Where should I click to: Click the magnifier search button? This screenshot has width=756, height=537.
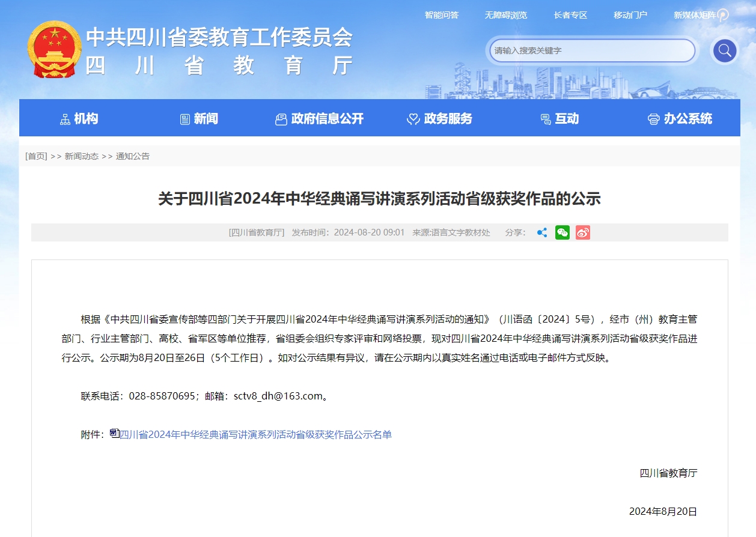coord(724,50)
